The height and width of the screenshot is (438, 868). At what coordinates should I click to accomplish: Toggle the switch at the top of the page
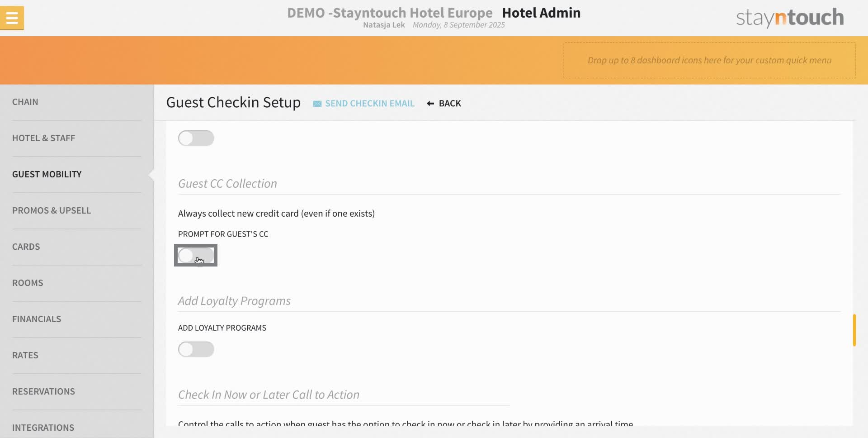coord(196,138)
